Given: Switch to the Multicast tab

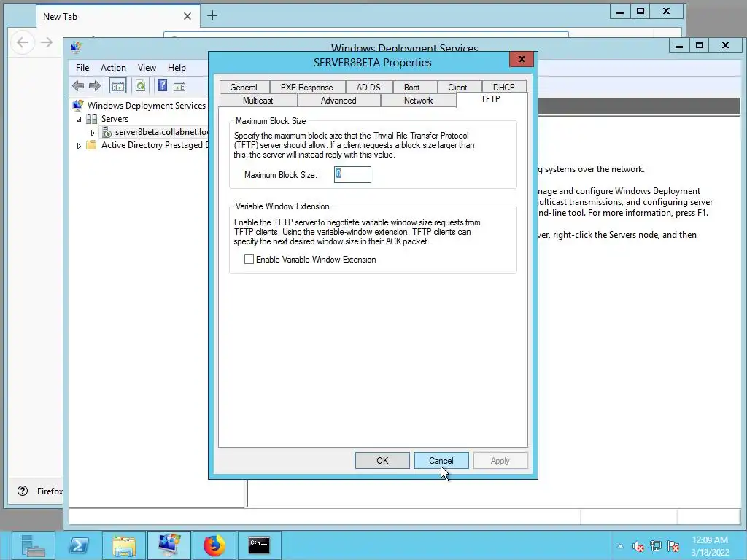Looking at the screenshot, I should pos(258,101).
